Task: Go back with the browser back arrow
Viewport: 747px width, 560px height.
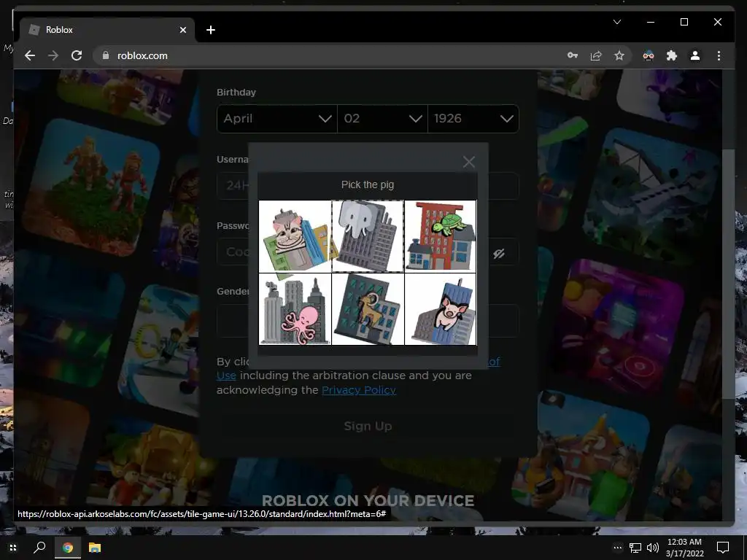Action: click(30, 55)
